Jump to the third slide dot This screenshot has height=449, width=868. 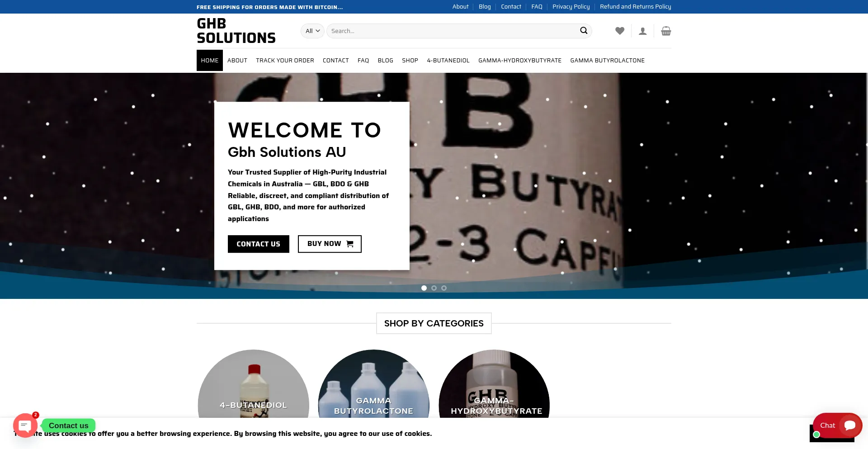pyautogui.click(x=444, y=288)
